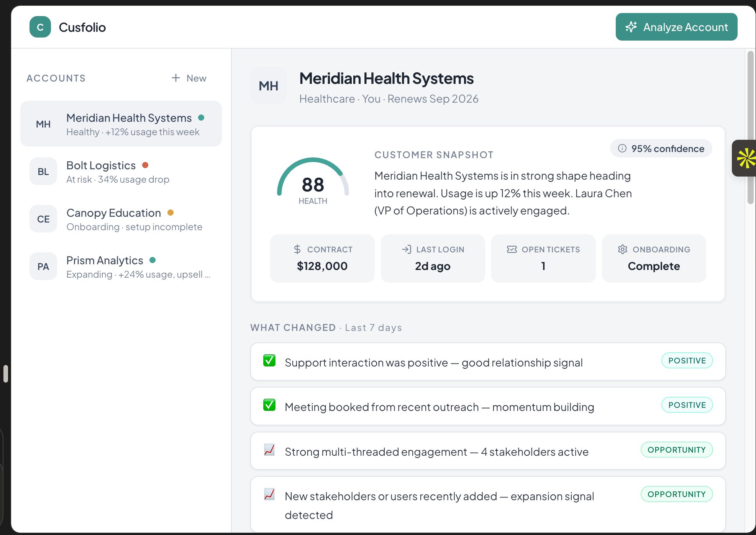This screenshot has height=535, width=756.
Task: Click OPPORTUNITY tag on multi-threaded engagement row
Action: (x=677, y=450)
